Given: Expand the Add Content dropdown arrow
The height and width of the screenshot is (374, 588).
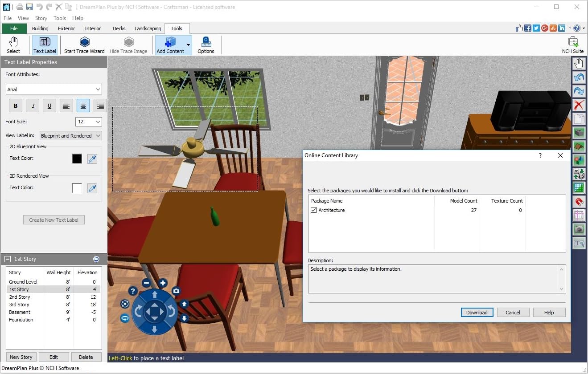Looking at the screenshot, I should point(189,45).
